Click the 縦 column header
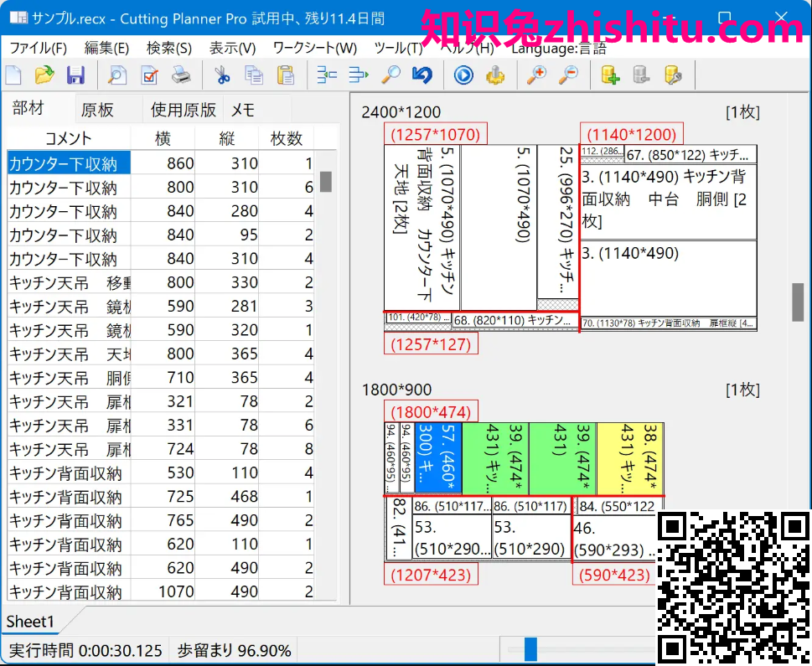Viewport: 812px width, 666px height. [226, 138]
